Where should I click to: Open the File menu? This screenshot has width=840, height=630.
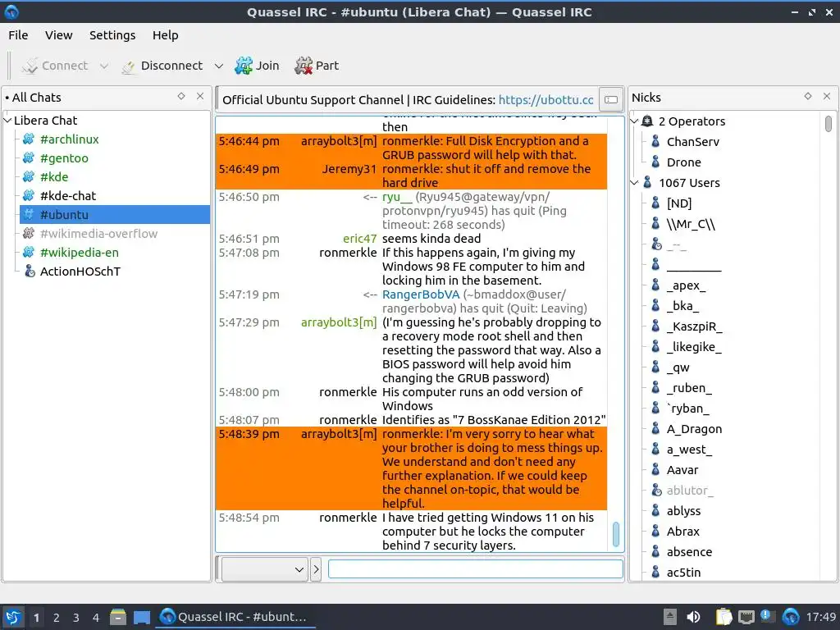click(18, 35)
